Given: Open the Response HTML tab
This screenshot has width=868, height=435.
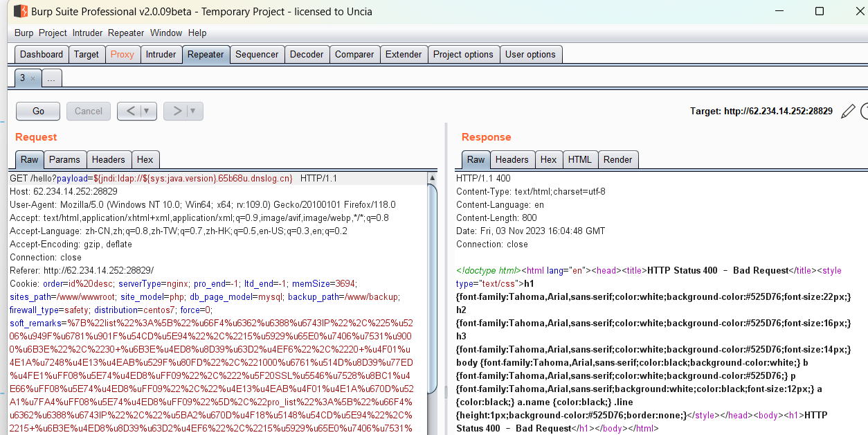Looking at the screenshot, I should tap(580, 159).
